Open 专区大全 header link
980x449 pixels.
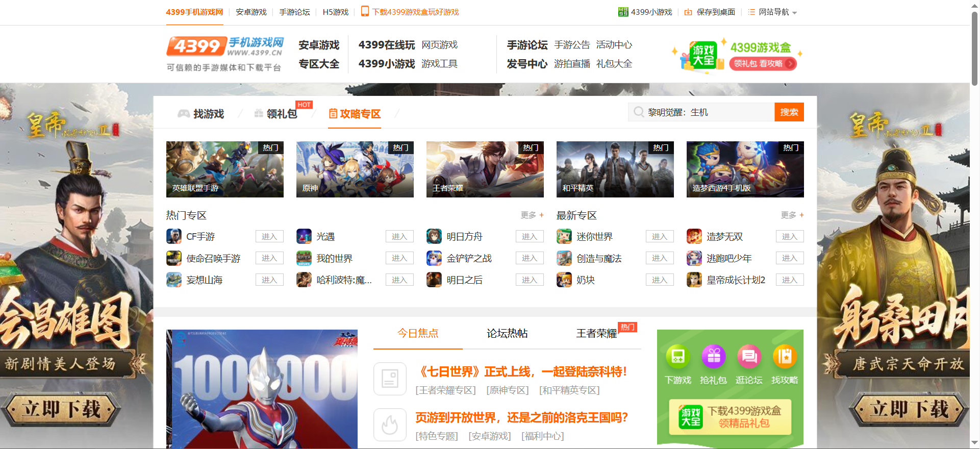pyautogui.click(x=319, y=64)
